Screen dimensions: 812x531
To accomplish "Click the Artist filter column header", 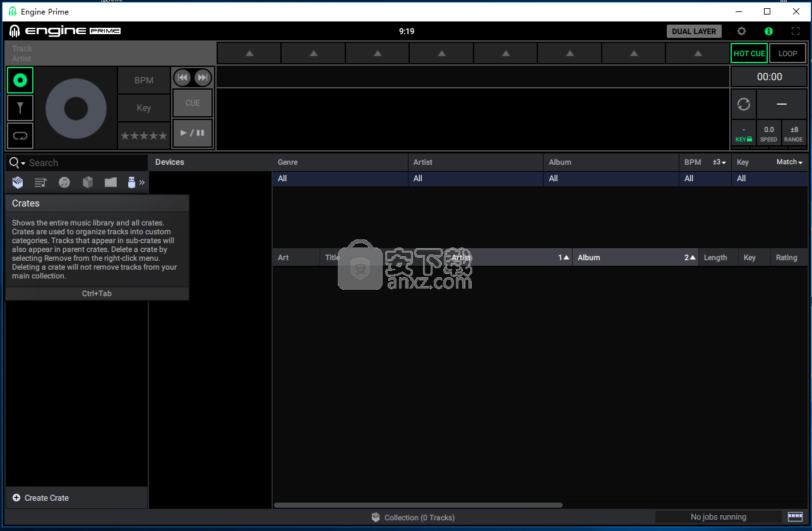I will tap(475, 162).
